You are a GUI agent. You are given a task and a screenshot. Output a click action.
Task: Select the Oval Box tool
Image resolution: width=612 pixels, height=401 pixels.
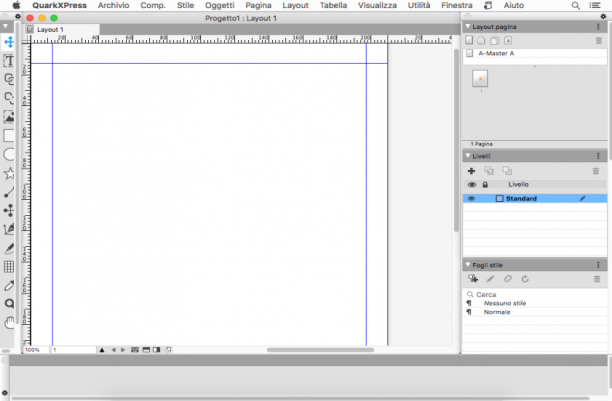[9, 154]
